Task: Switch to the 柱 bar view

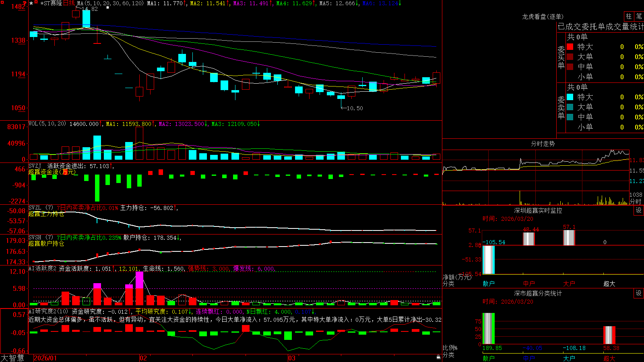Action: point(629,16)
